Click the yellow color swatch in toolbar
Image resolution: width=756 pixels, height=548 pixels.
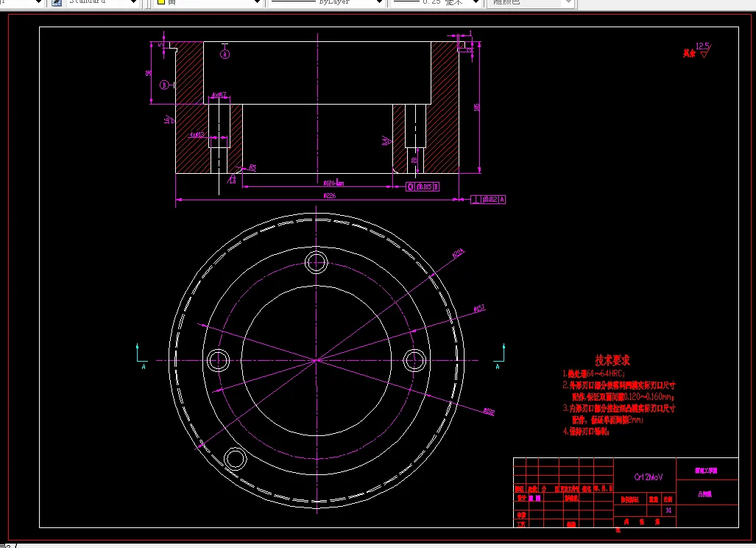point(161,2)
